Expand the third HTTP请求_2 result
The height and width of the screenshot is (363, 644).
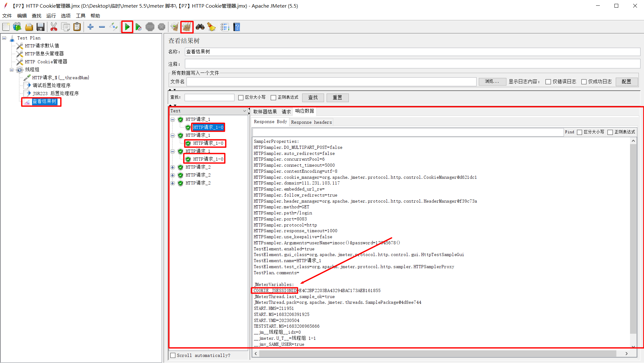coord(173,183)
